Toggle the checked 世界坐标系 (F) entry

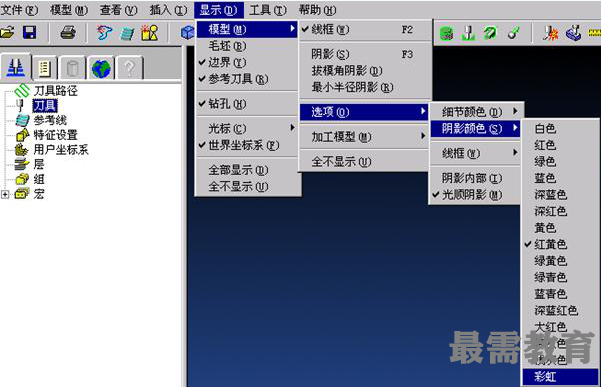click(x=247, y=145)
